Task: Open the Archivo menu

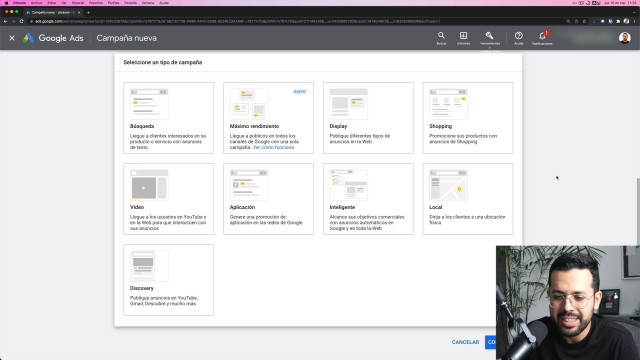Action: (37, 3)
